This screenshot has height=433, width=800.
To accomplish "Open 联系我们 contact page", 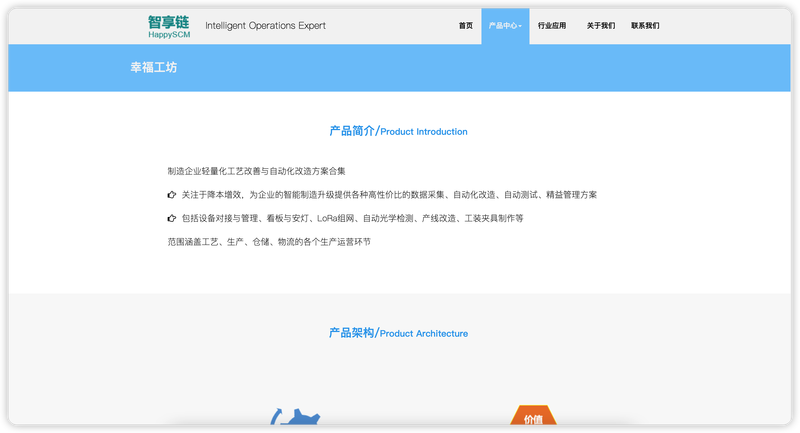I will pos(645,26).
